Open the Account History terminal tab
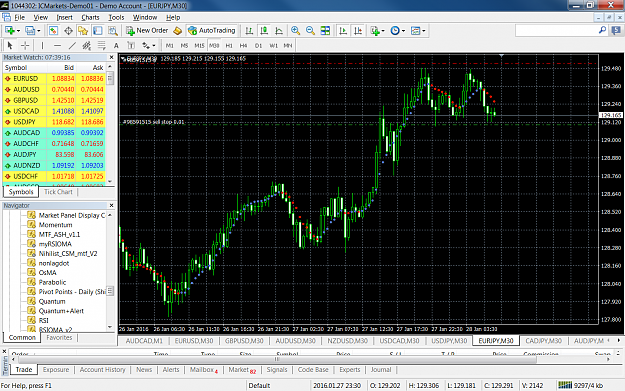 tap(102, 370)
